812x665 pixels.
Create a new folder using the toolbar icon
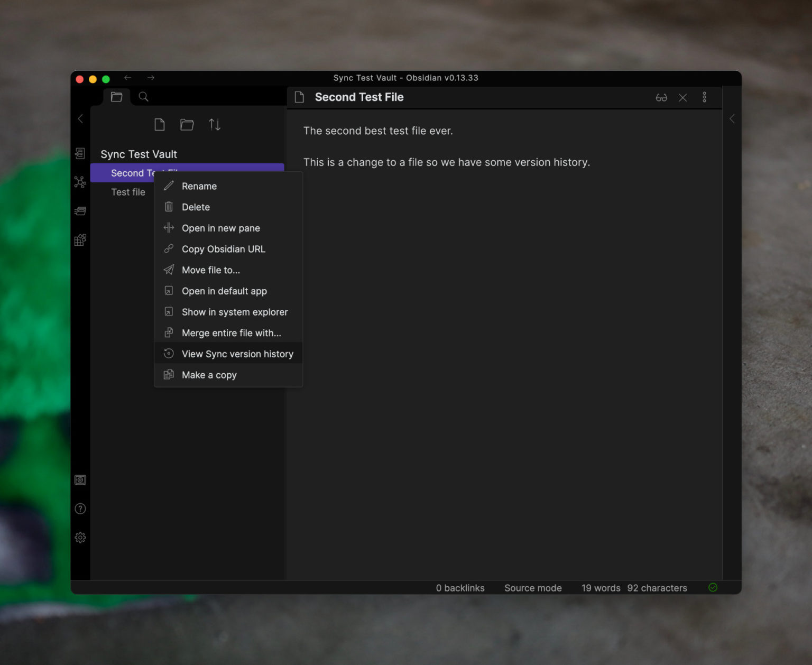(x=187, y=124)
